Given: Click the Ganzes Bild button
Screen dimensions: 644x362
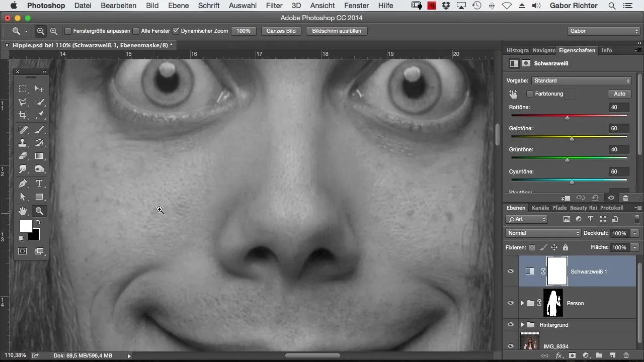Looking at the screenshot, I should click(x=281, y=31).
